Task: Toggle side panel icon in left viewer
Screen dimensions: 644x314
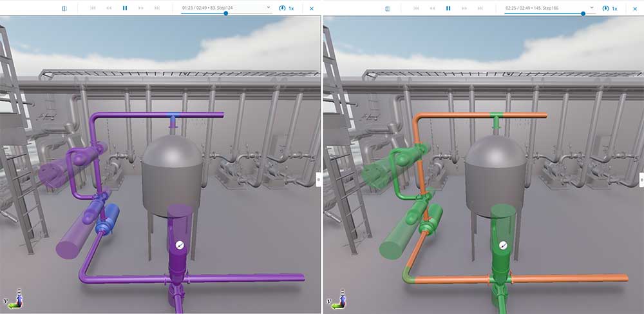Action: (x=64, y=8)
